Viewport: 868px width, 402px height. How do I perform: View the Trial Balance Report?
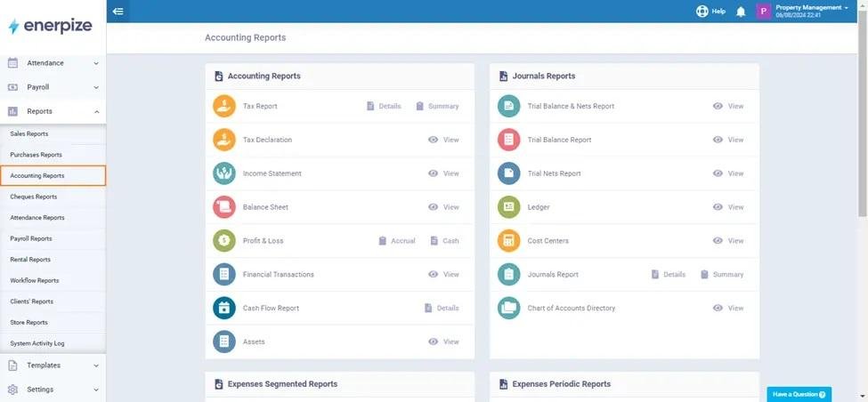(728, 140)
